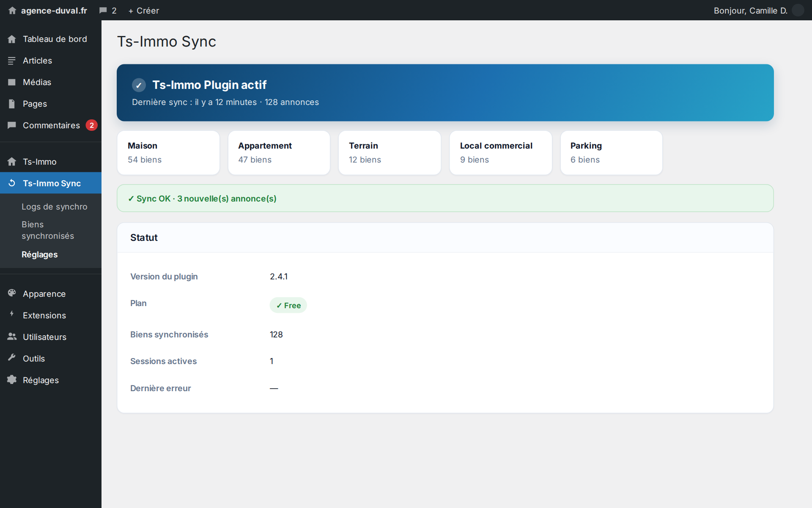This screenshot has width=812, height=508.
Task: Click the Médias icon in sidebar
Action: [x=12, y=82]
